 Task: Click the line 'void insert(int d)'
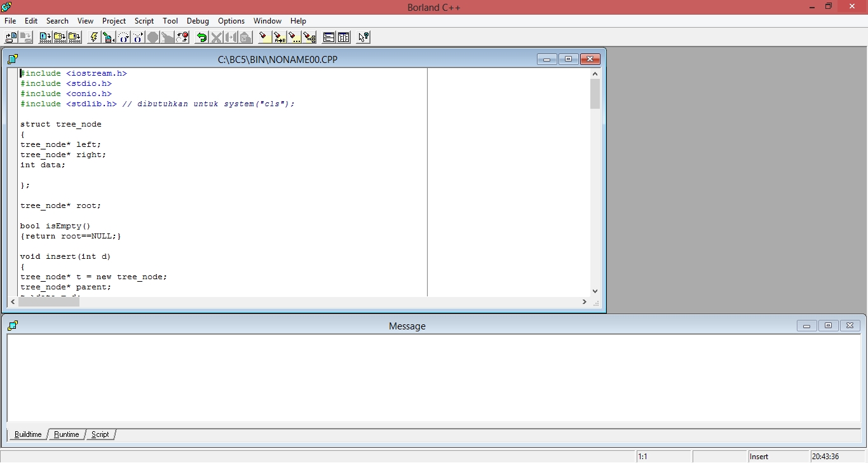click(x=66, y=256)
